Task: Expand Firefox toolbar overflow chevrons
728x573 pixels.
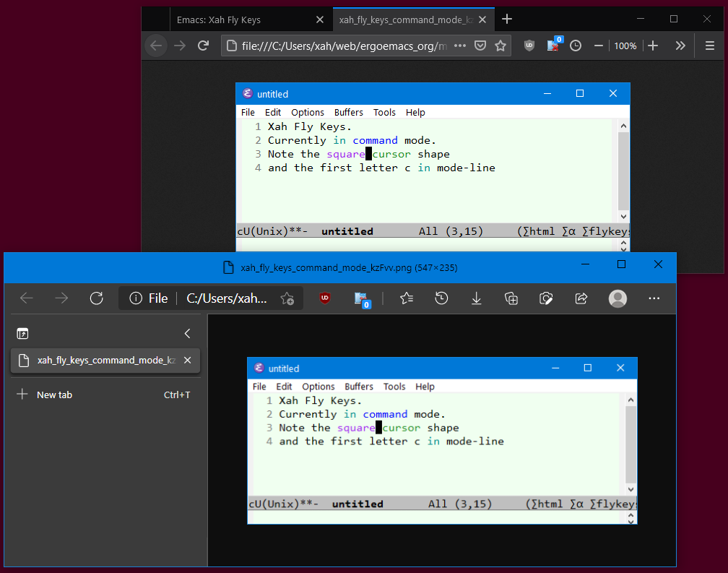Action: pos(680,46)
